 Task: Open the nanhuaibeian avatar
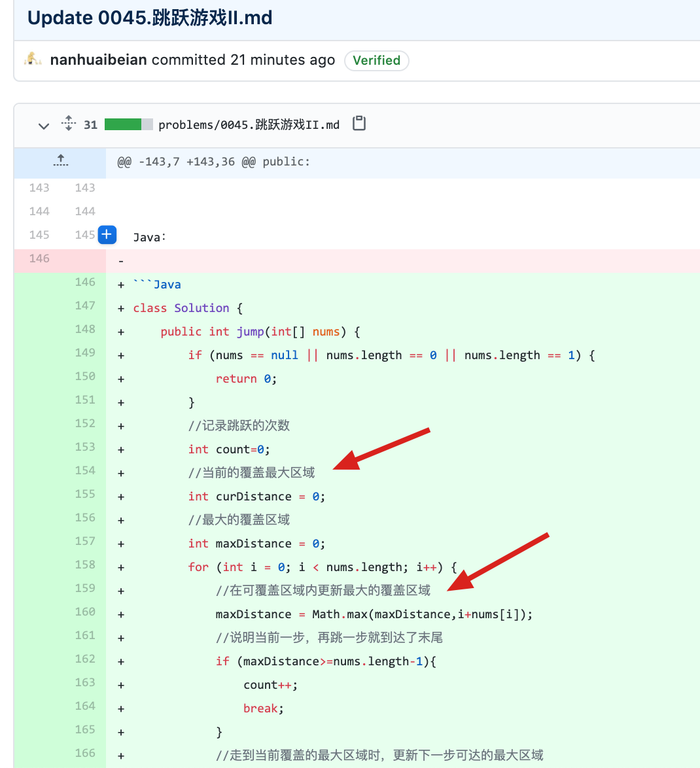(x=33, y=60)
